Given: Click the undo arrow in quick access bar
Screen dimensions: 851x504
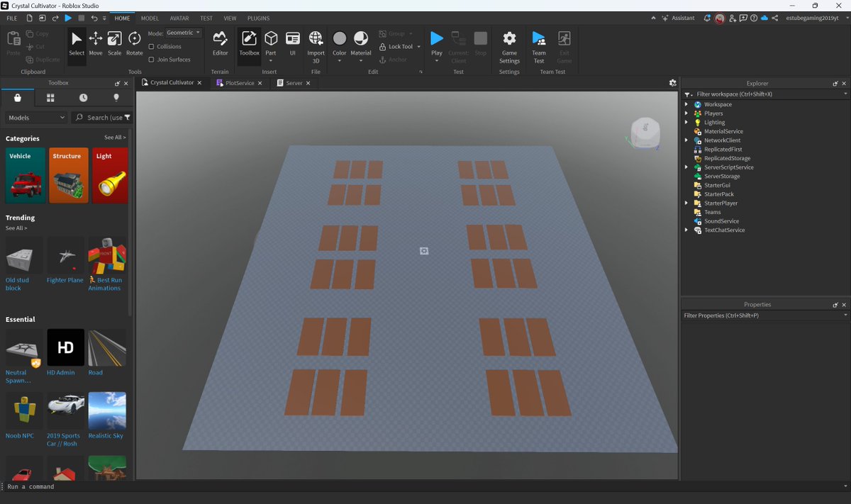Looking at the screenshot, I should (94, 18).
